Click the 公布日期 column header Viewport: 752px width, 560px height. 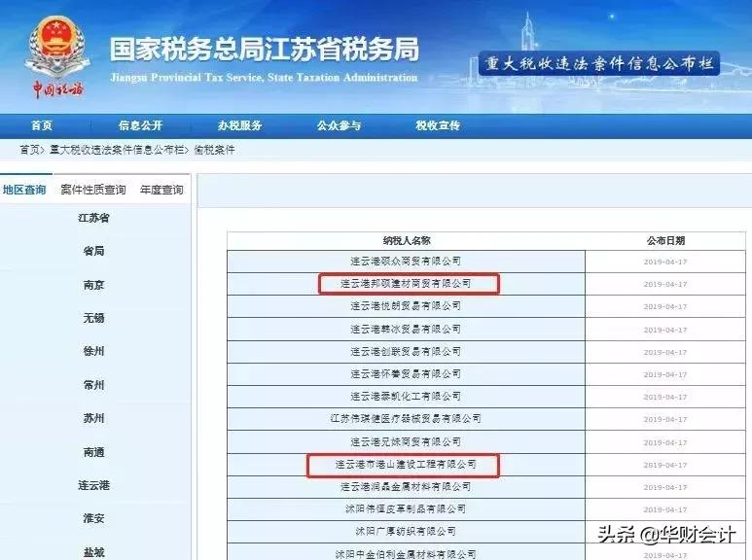pyautogui.click(x=665, y=241)
